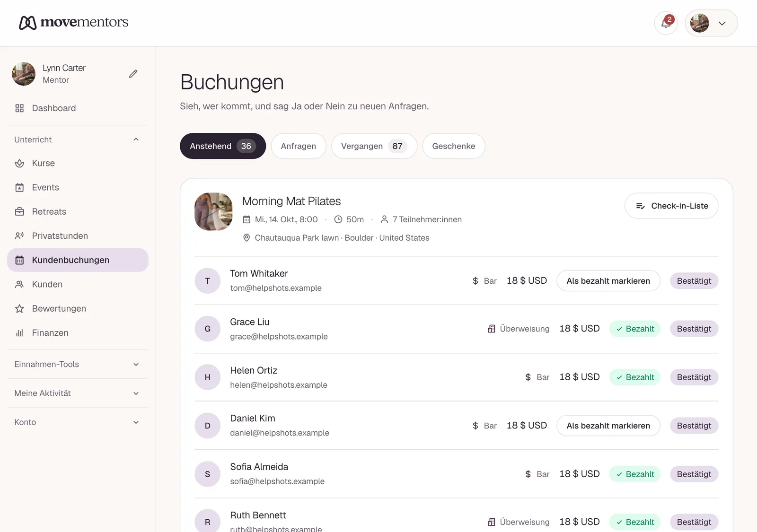Click the calendar icon beside Mi., 14. Okt.
757x532 pixels.
[246, 219]
